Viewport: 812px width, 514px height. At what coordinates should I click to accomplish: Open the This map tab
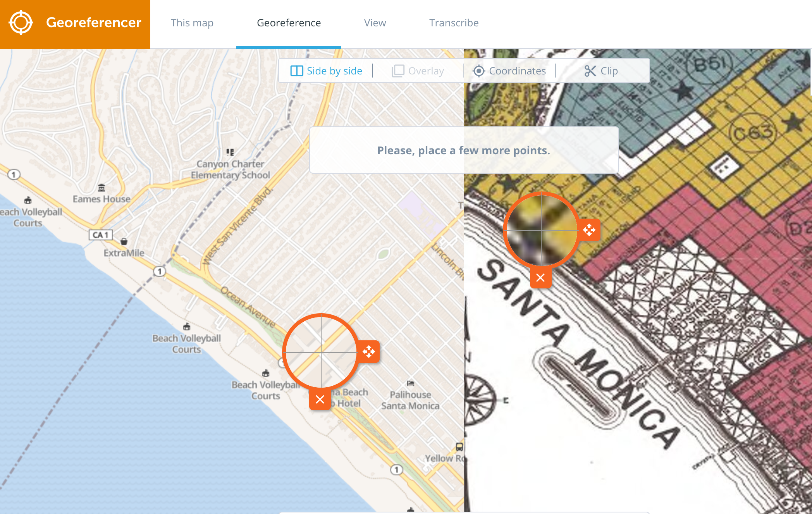192,23
